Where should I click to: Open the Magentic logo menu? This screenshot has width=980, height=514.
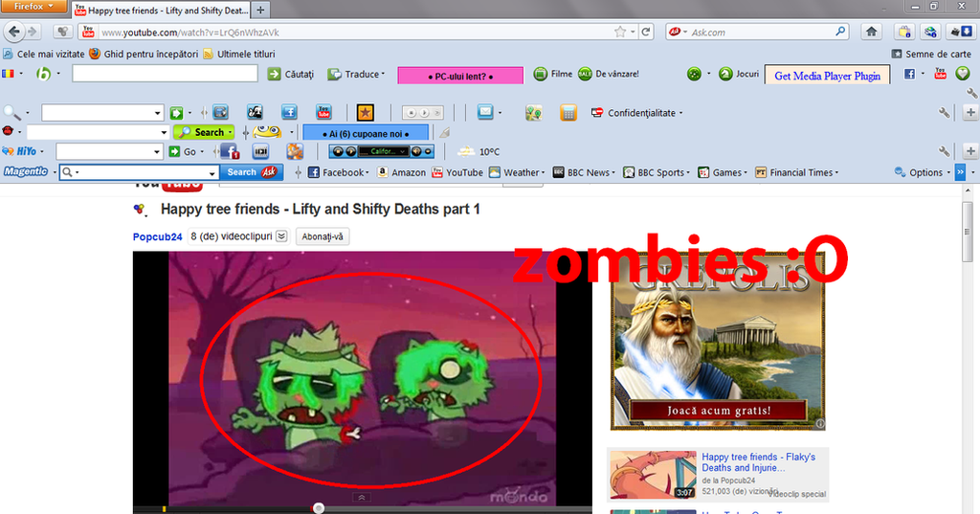(30, 172)
